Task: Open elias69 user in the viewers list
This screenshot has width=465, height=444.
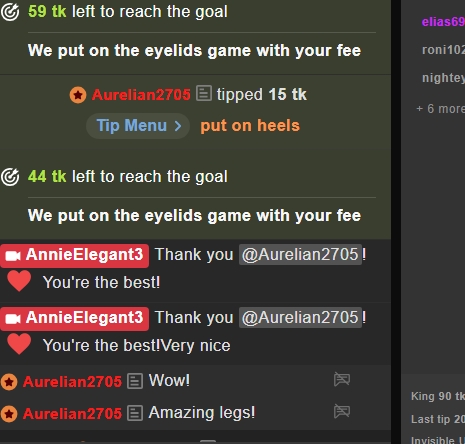Action: point(443,22)
